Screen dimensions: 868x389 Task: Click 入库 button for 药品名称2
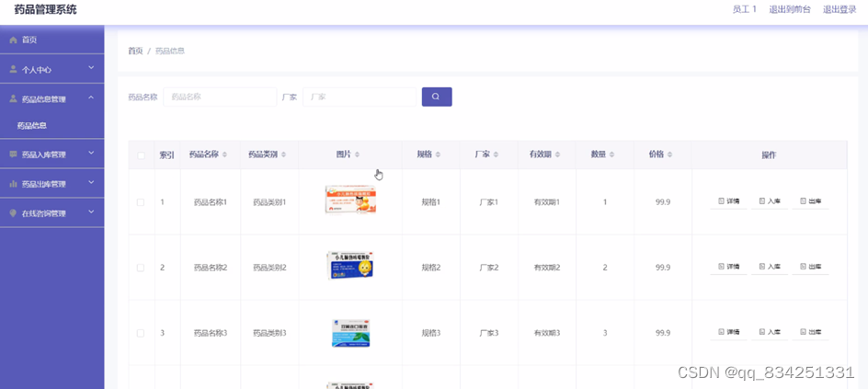coord(770,267)
